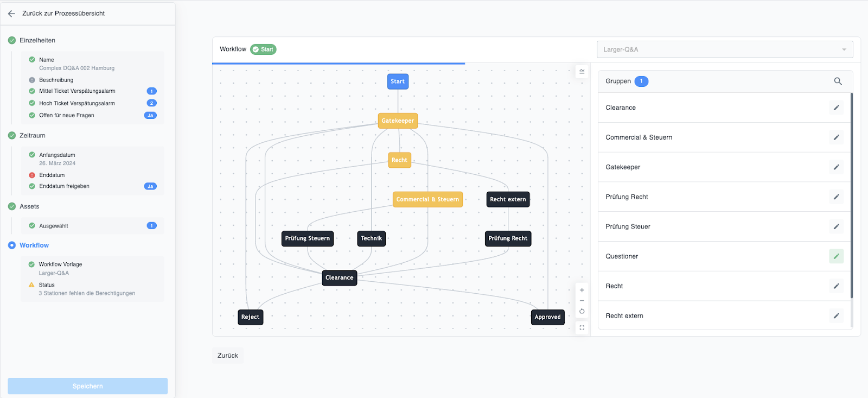The width and height of the screenshot is (868, 398).
Task: Click the back arrow icon
Action: (11, 14)
